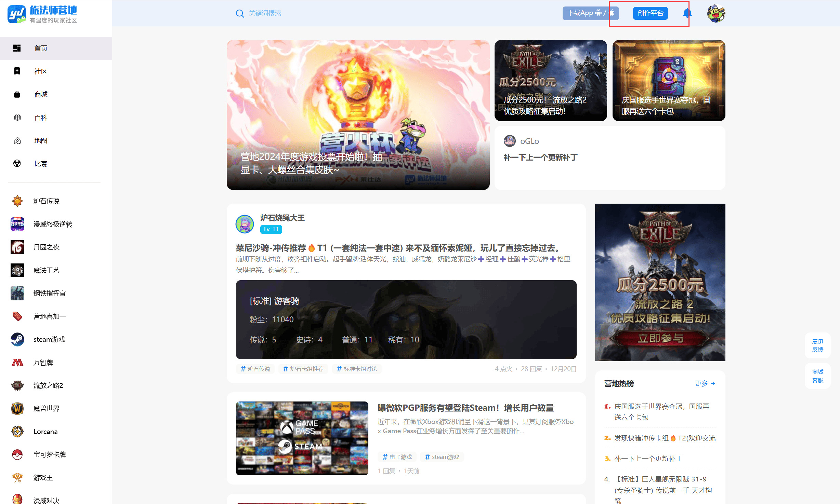Screen dimensions: 840x504
Task: Select the 魔兽世界 WoW icon
Action: (x=17, y=408)
